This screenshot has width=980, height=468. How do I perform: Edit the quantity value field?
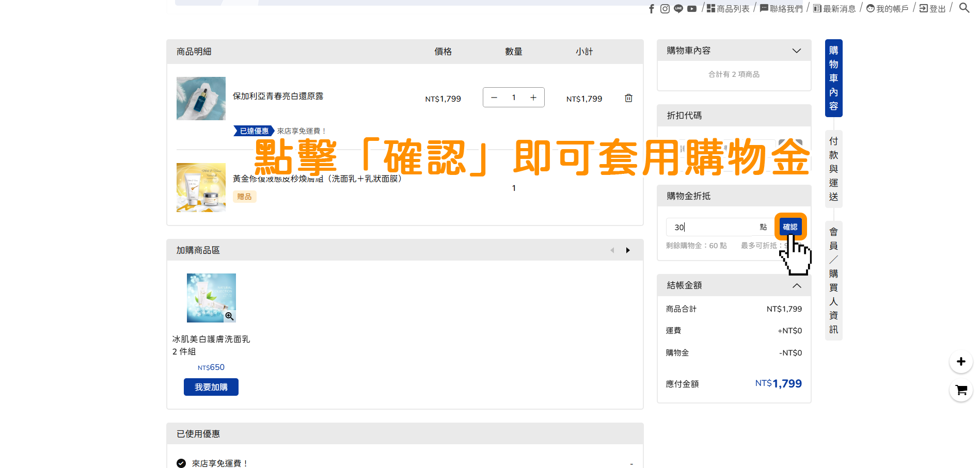click(514, 98)
